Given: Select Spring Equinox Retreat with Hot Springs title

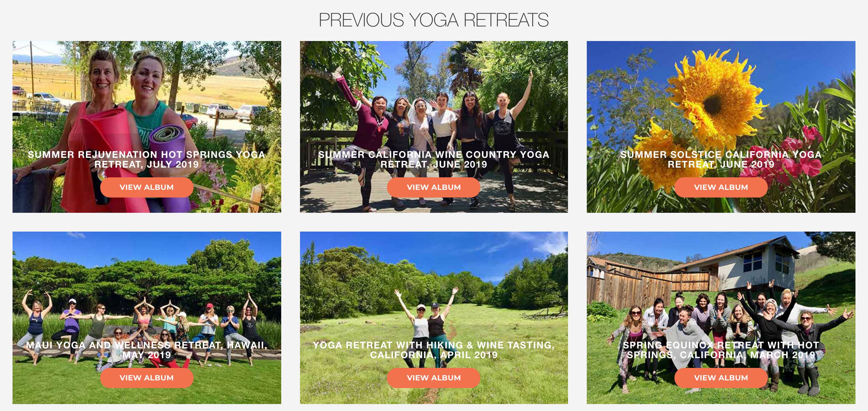Looking at the screenshot, I should [x=721, y=350].
